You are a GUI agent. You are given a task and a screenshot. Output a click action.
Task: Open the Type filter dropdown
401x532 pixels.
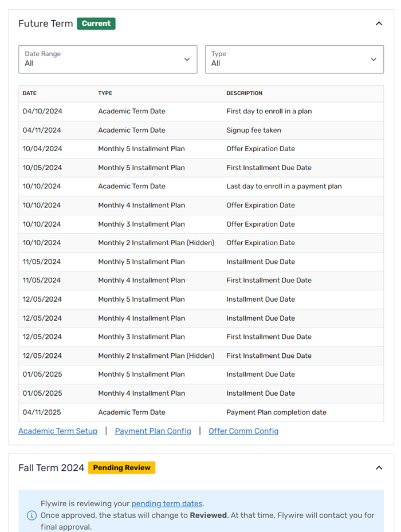pyautogui.click(x=294, y=59)
